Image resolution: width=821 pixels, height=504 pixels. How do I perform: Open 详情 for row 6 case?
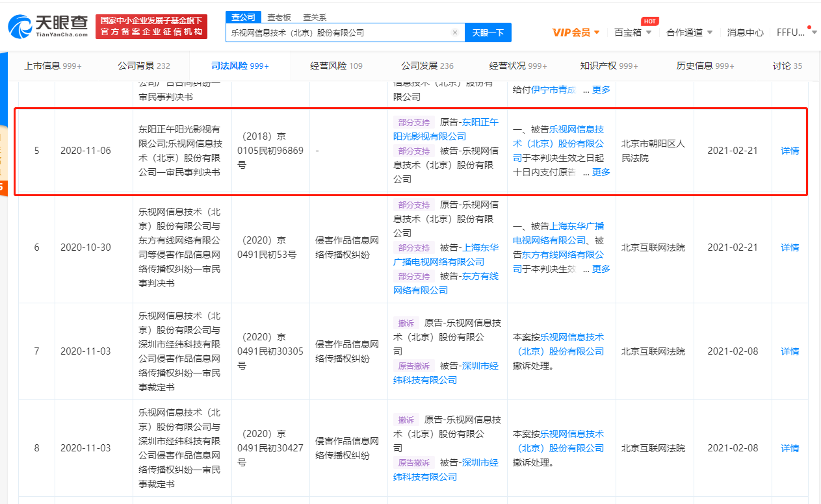coord(790,247)
